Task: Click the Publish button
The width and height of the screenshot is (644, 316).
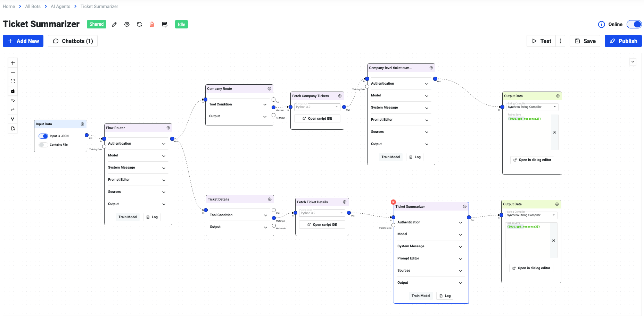Action: tap(623, 41)
